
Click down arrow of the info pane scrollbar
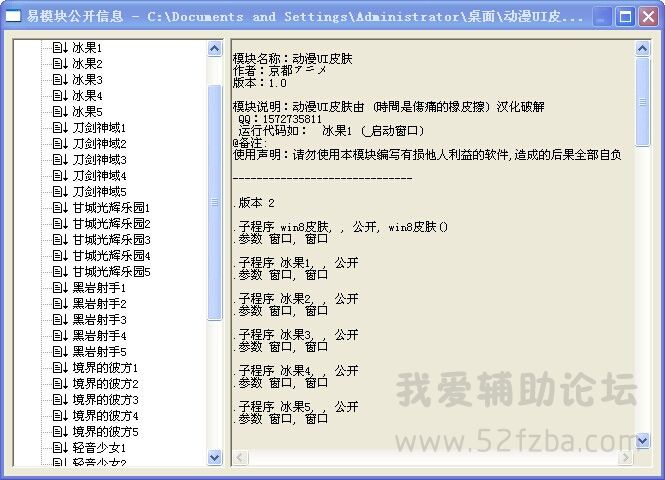click(x=643, y=441)
